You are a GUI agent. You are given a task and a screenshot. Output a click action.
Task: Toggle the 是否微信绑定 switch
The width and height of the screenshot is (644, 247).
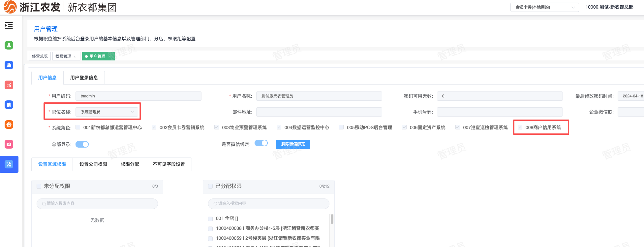coord(261,143)
